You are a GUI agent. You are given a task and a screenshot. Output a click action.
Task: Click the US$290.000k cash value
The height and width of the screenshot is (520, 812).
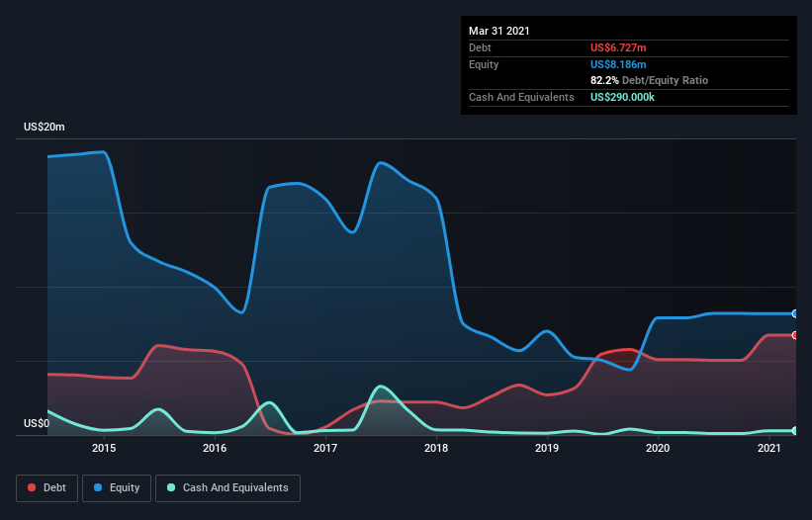tap(622, 97)
